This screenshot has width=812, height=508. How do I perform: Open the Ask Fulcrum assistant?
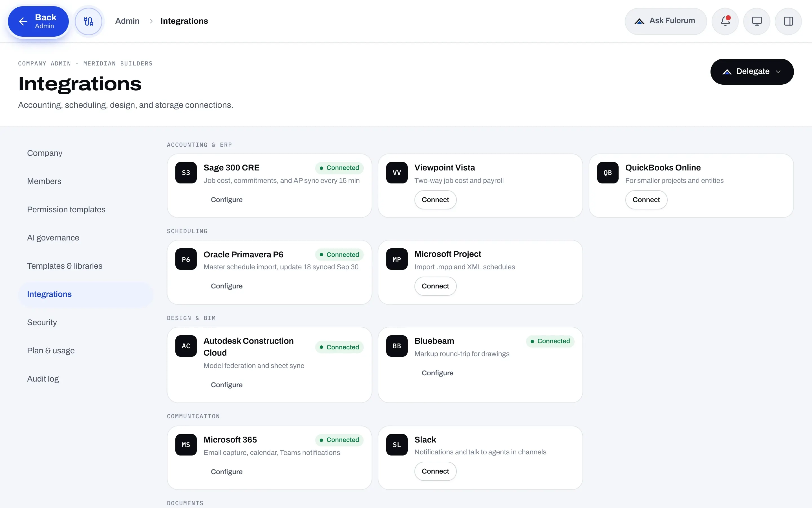[x=666, y=21]
